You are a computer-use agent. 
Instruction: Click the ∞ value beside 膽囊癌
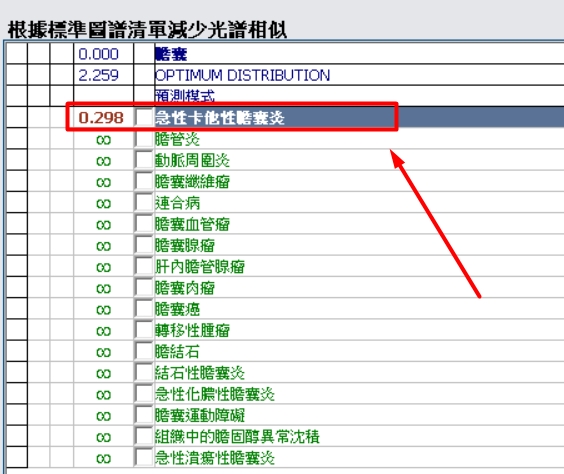click(104, 309)
